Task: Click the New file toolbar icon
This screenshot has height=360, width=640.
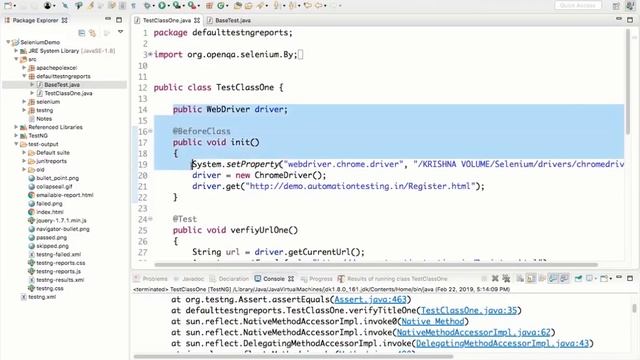Action: pyautogui.click(x=8, y=5)
